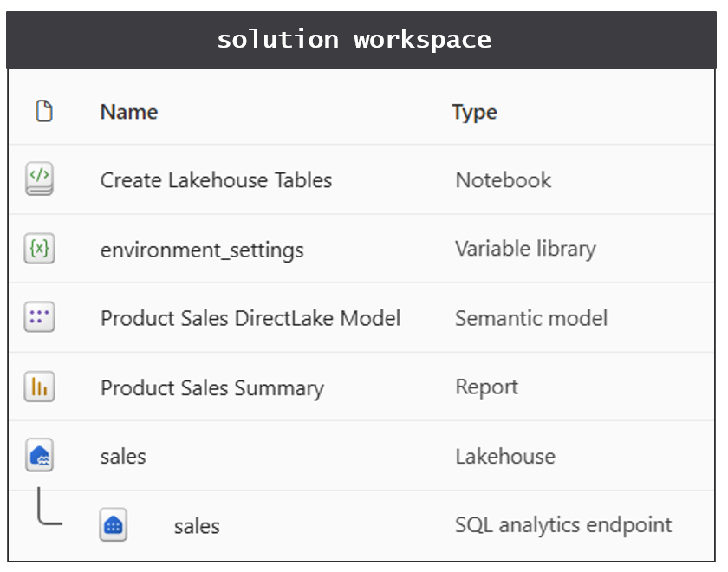This screenshot has height=572, width=728.
Task: Open the Product Sales Summary report
Action: pyautogui.click(x=212, y=388)
